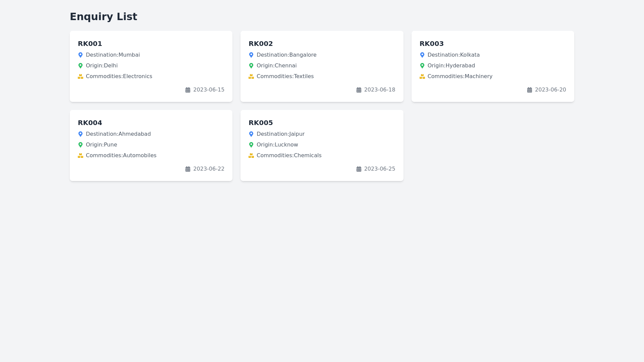
Task: Click the date 2023-06-15 text
Action: point(209,89)
